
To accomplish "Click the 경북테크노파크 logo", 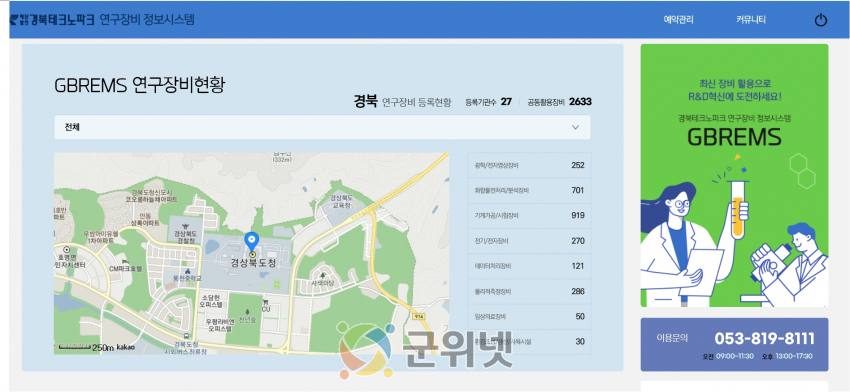I will coord(52,20).
